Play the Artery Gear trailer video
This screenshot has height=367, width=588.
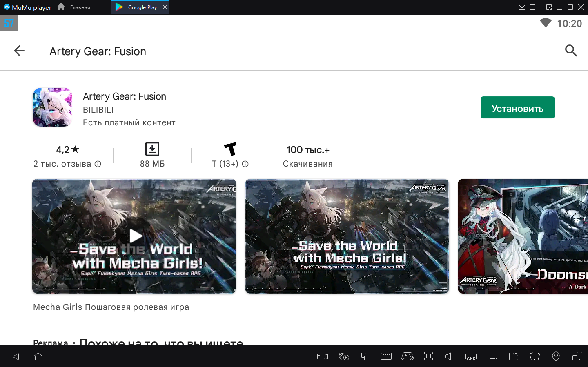point(135,236)
